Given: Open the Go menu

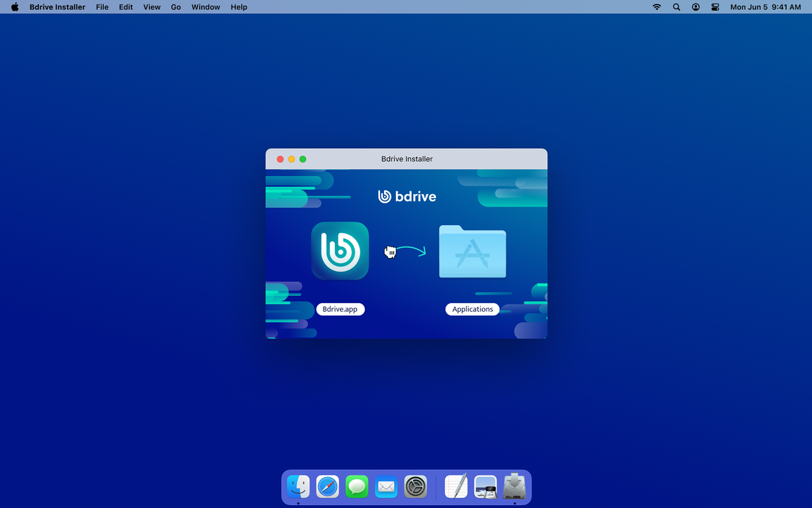Looking at the screenshot, I should coord(176,7).
